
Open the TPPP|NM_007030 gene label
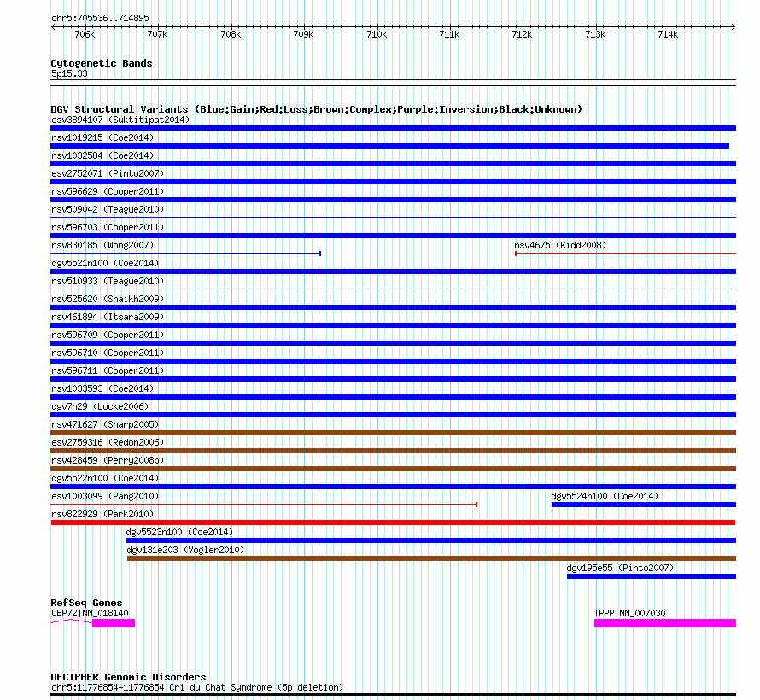[630, 613]
